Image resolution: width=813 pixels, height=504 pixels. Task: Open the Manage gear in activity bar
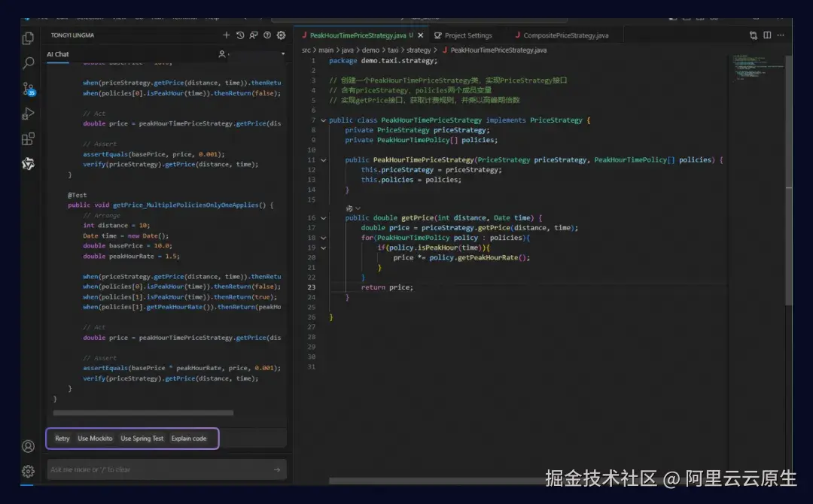pos(28,471)
